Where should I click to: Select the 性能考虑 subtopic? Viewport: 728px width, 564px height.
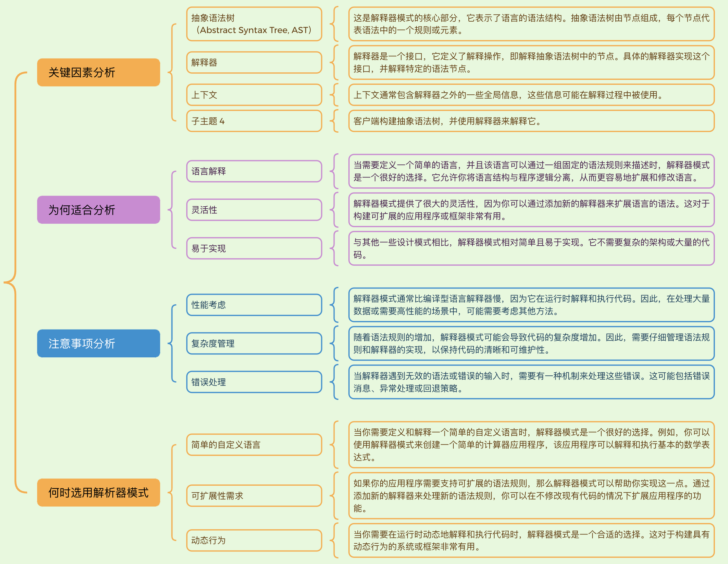[x=254, y=305]
